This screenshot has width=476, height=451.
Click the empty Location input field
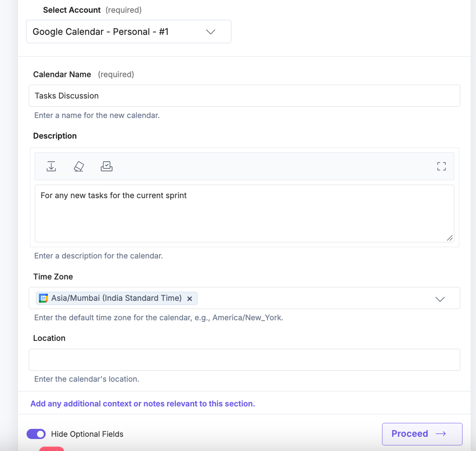coord(244,360)
